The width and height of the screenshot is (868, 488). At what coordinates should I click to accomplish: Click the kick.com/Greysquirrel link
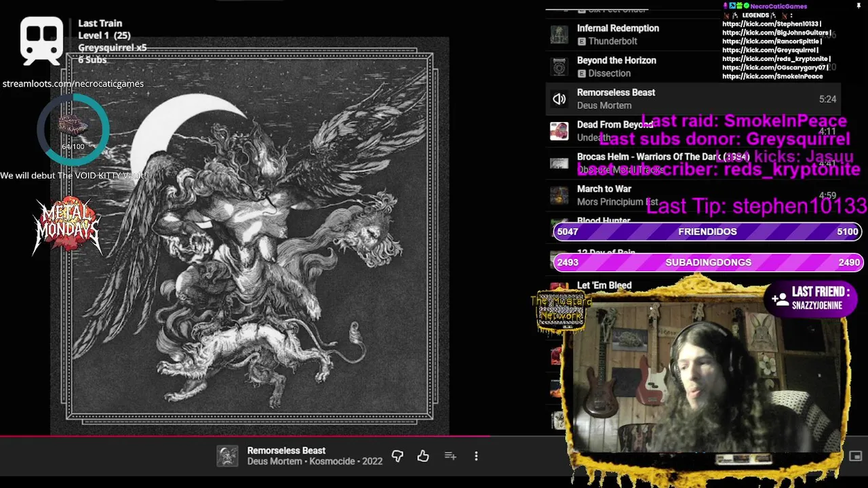[x=770, y=50]
